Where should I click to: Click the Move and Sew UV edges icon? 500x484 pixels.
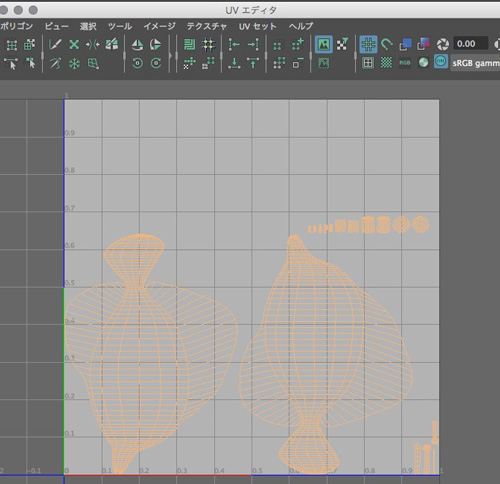[x=112, y=44]
